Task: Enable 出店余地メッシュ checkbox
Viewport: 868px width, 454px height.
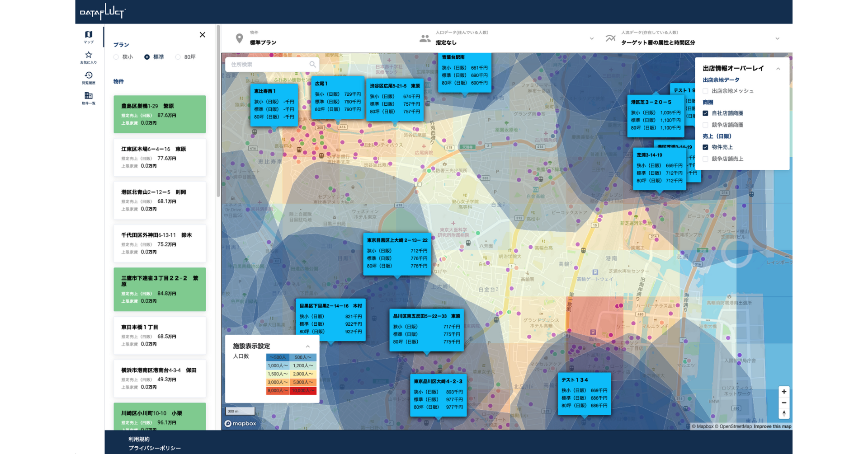Action: pyautogui.click(x=705, y=91)
